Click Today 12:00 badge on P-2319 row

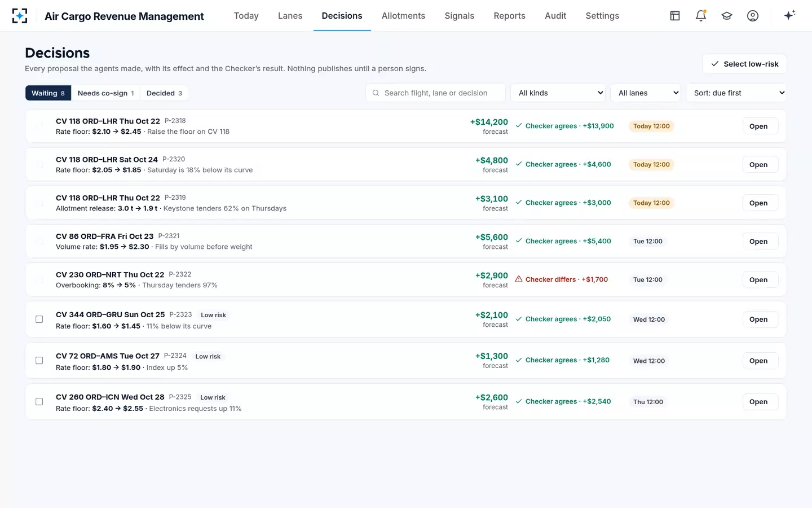[651, 203]
